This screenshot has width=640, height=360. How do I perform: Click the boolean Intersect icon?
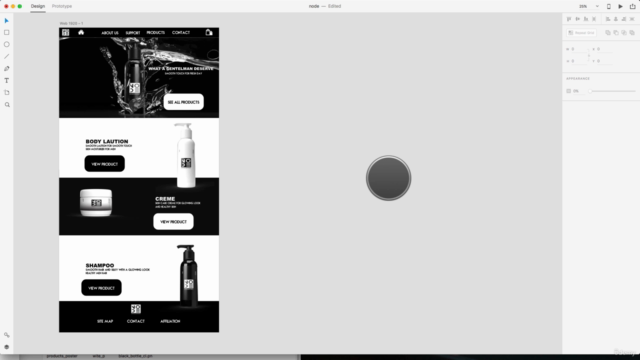click(x=624, y=33)
